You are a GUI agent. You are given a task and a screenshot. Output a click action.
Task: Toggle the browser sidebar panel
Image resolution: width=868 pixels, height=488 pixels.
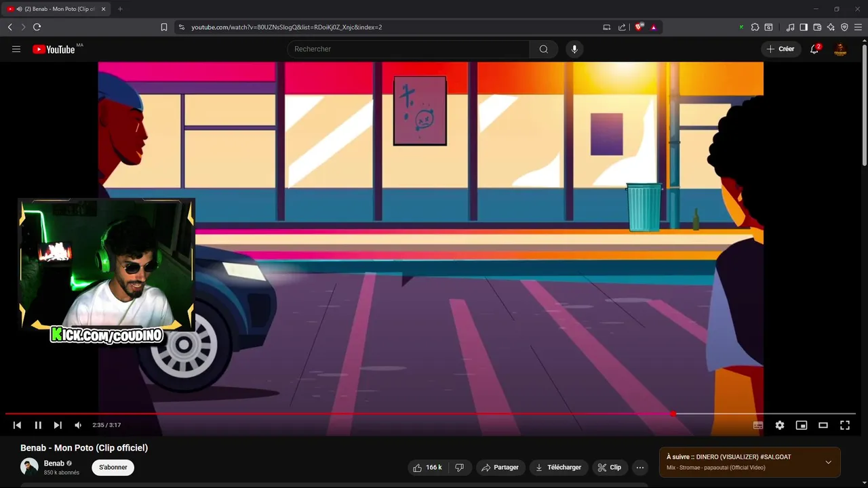click(x=804, y=27)
